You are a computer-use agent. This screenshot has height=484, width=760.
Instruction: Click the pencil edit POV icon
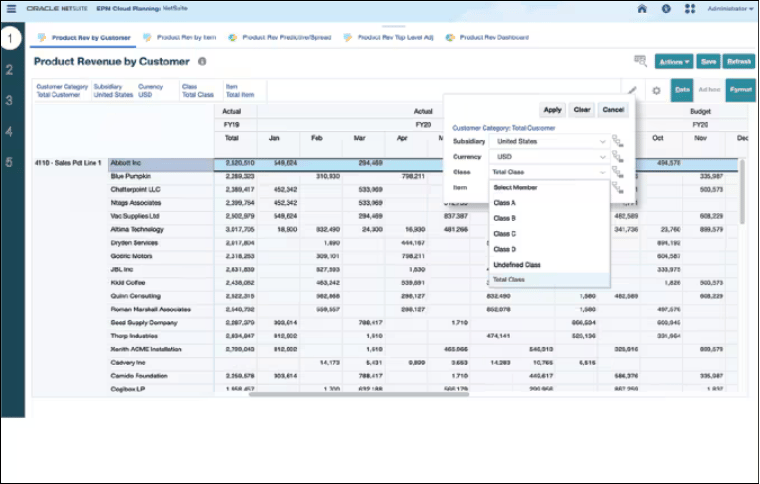coord(633,91)
